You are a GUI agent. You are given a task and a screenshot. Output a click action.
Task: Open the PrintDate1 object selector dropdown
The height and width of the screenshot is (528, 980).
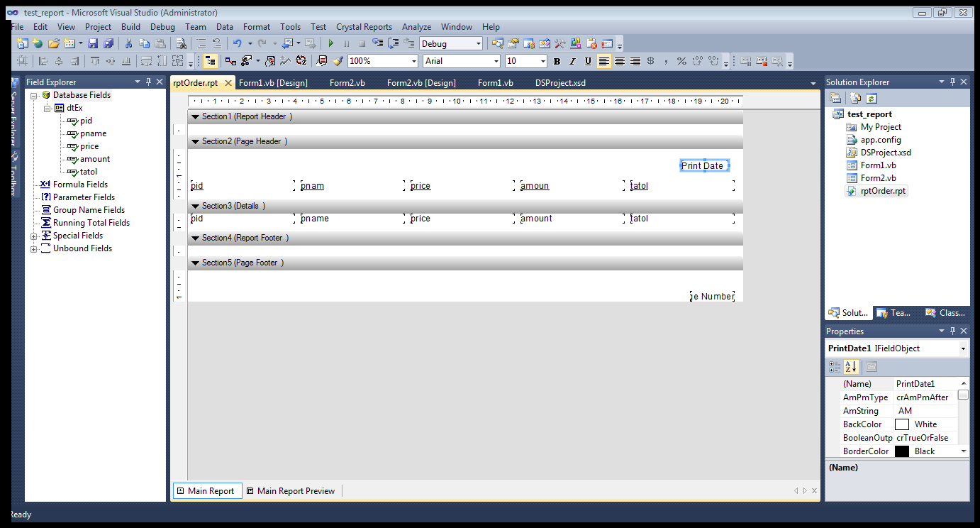pyautogui.click(x=963, y=348)
